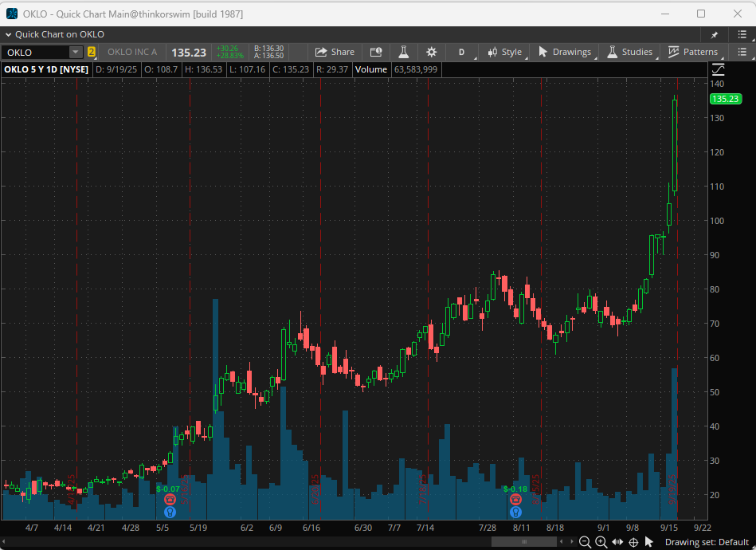The width and height of the screenshot is (756, 550).
Task: Click the scrollbar right arrow
Action: point(572,542)
